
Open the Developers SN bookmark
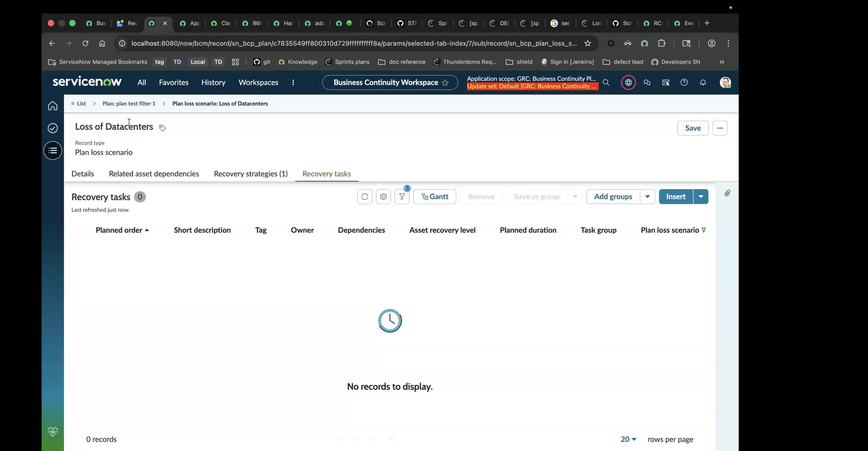point(675,62)
